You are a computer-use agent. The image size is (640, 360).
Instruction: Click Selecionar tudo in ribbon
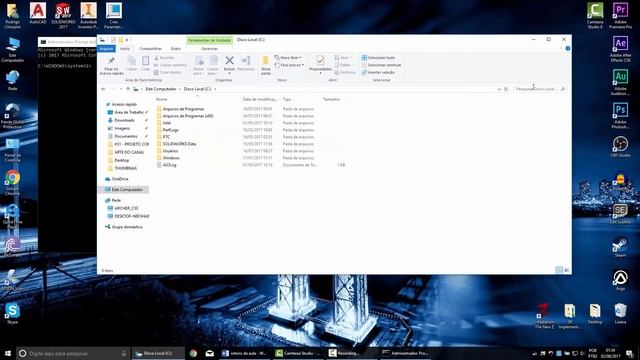tap(378, 58)
